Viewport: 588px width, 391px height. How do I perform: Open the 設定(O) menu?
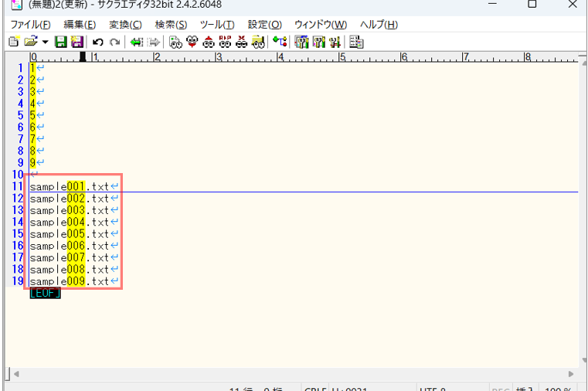pyautogui.click(x=264, y=25)
